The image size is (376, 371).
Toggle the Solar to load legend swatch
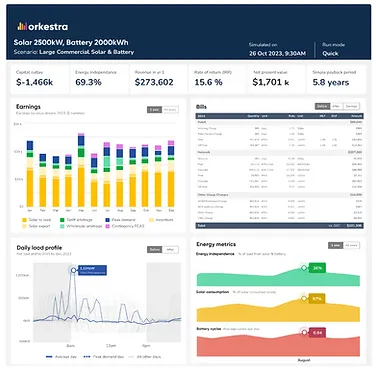(24, 220)
